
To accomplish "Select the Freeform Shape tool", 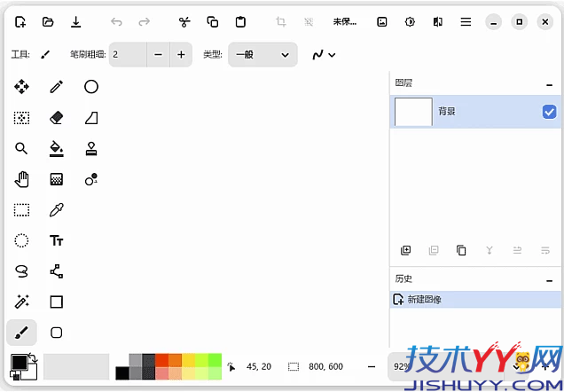I will [x=91, y=118].
